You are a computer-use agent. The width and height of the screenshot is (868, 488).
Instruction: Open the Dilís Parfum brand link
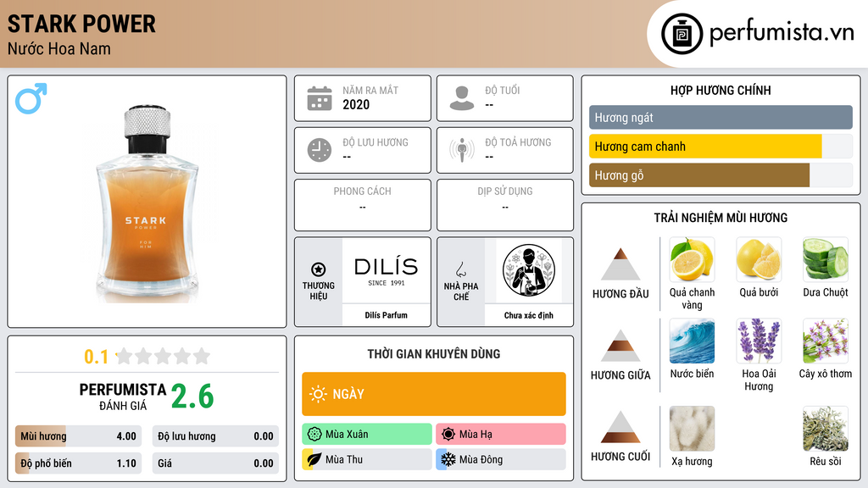point(387,315)
